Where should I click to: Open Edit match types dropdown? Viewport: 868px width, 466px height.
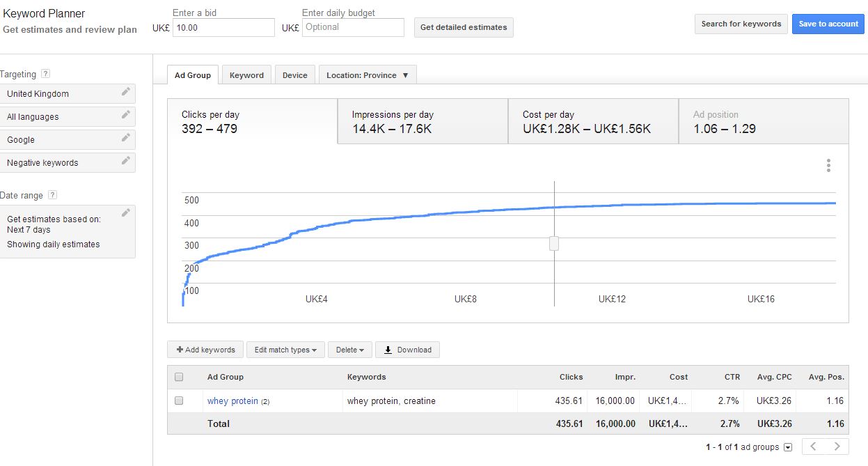click(285, 350)
